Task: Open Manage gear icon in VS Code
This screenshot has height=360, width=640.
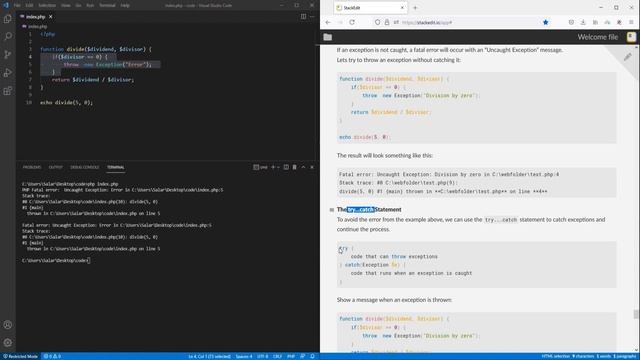Action: 8,343
